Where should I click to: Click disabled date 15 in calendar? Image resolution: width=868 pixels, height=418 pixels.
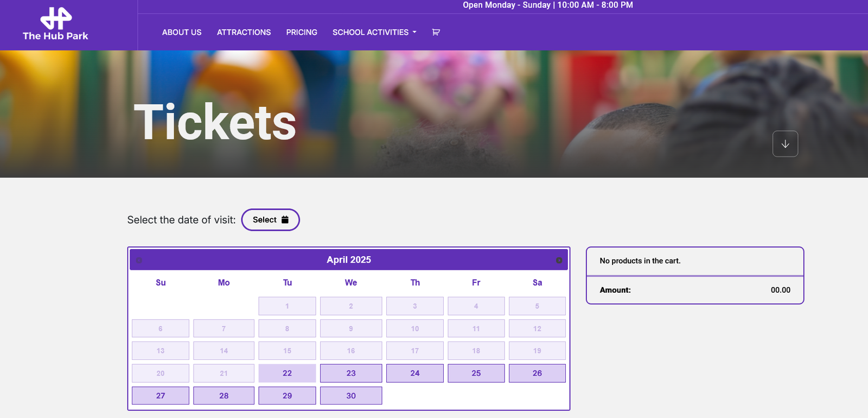(x=287, y=351)
